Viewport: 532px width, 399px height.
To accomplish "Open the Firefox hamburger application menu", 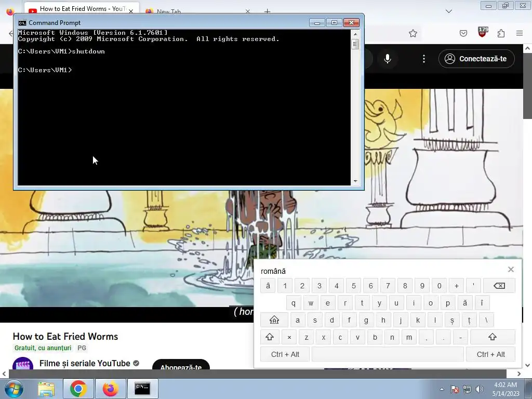I will click(x=520, y=33).
